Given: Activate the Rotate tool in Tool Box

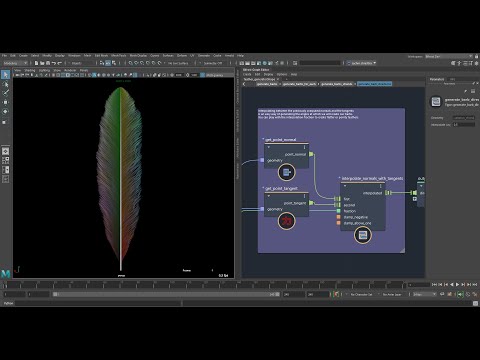Looking at the screenshot, I should click(x=5, y=111).
